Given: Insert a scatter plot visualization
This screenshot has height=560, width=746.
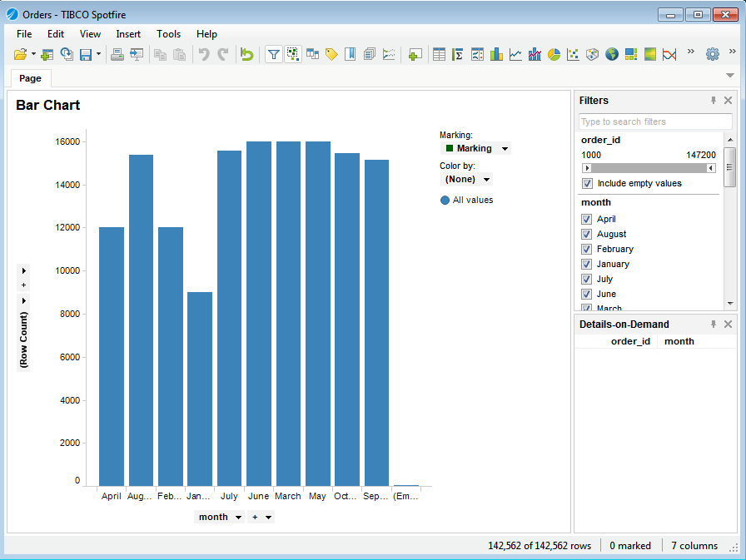Looking at the screenshot, I should point(573,54).
